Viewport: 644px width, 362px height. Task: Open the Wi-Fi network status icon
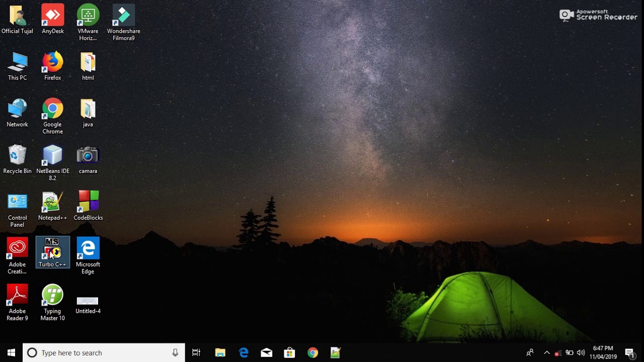pos(558,352)
